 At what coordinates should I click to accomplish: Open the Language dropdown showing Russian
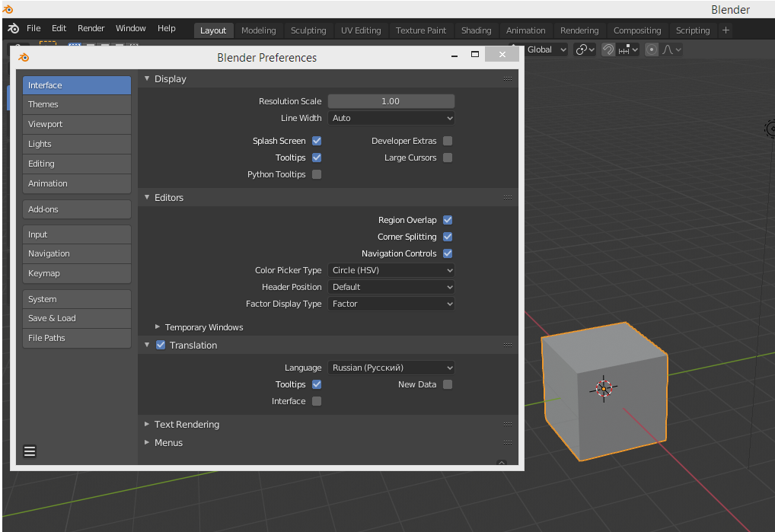click(x=391, y=368)
